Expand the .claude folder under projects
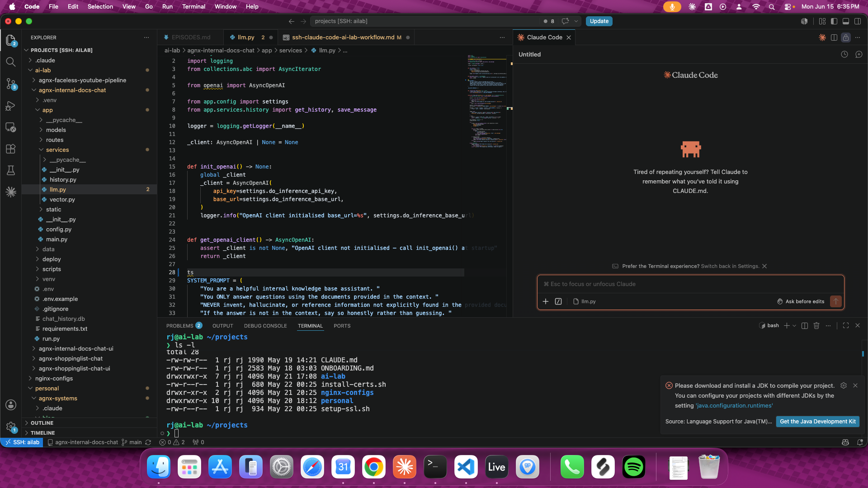 pos(45,60)
